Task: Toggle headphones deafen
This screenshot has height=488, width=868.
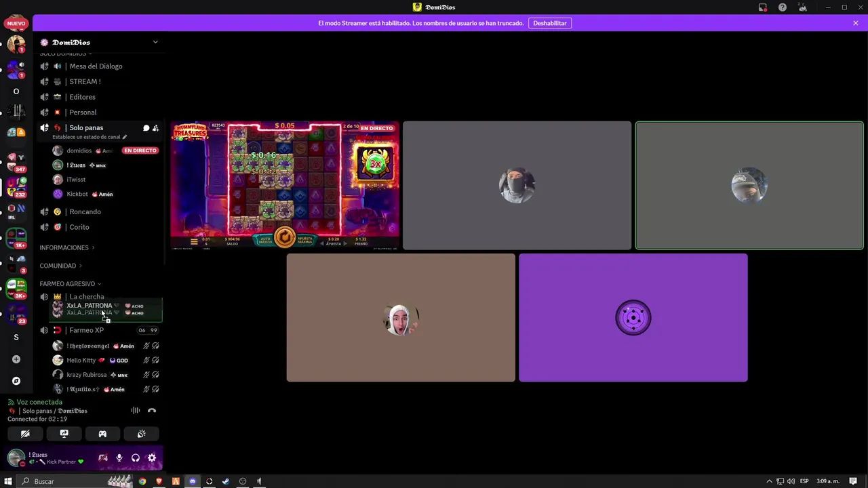Action: tap(136, 458)
